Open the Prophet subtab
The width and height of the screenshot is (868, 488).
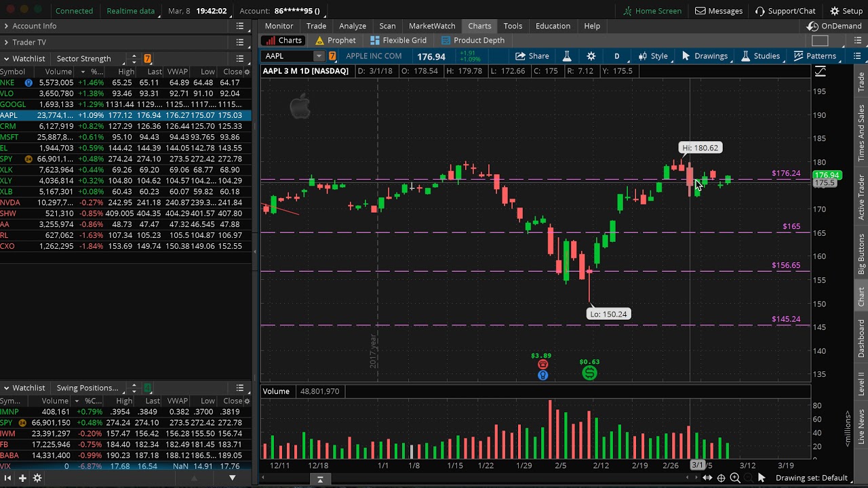(x=335, y=41)
